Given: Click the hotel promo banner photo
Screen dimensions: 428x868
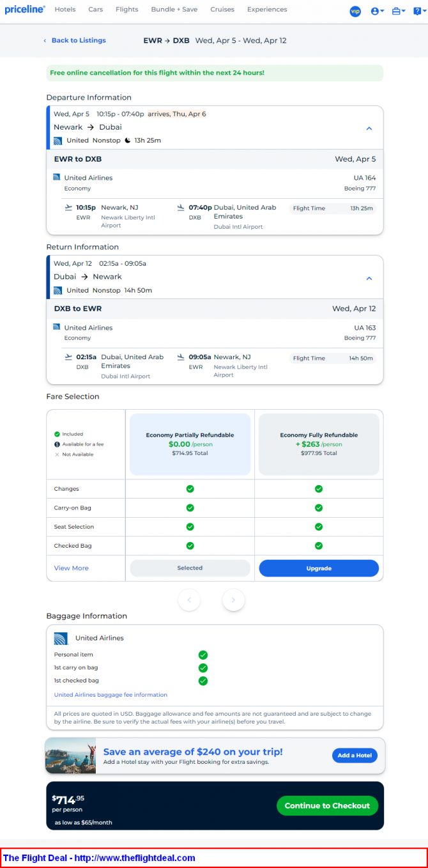Looking at the screenshot, I should pyautogui.click(x=70, y=756).
